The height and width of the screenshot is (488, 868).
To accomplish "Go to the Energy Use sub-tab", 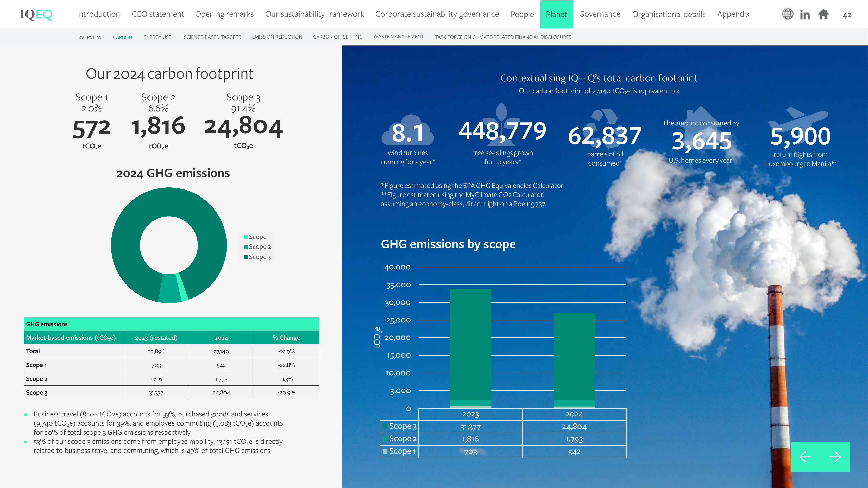I will (x=157, y=37).
